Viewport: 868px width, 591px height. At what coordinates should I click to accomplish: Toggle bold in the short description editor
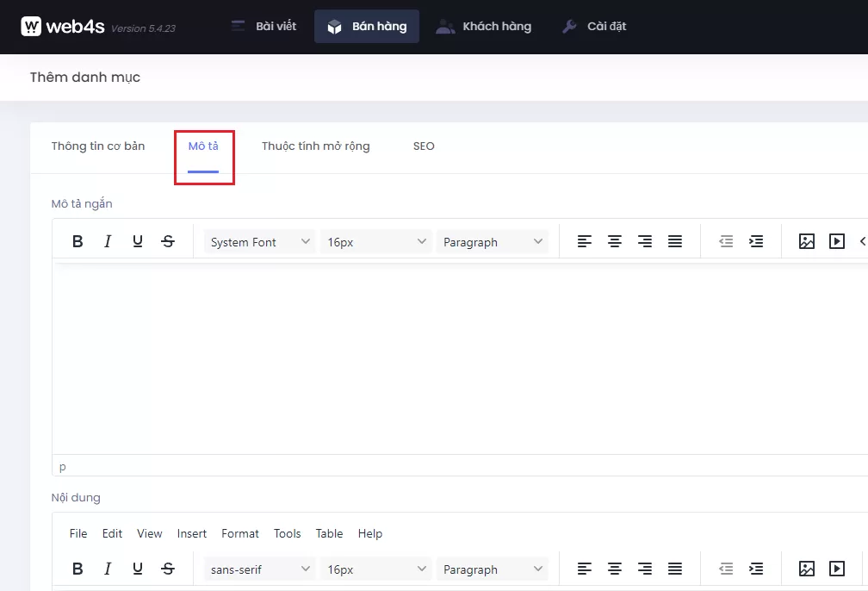(77, 242)
